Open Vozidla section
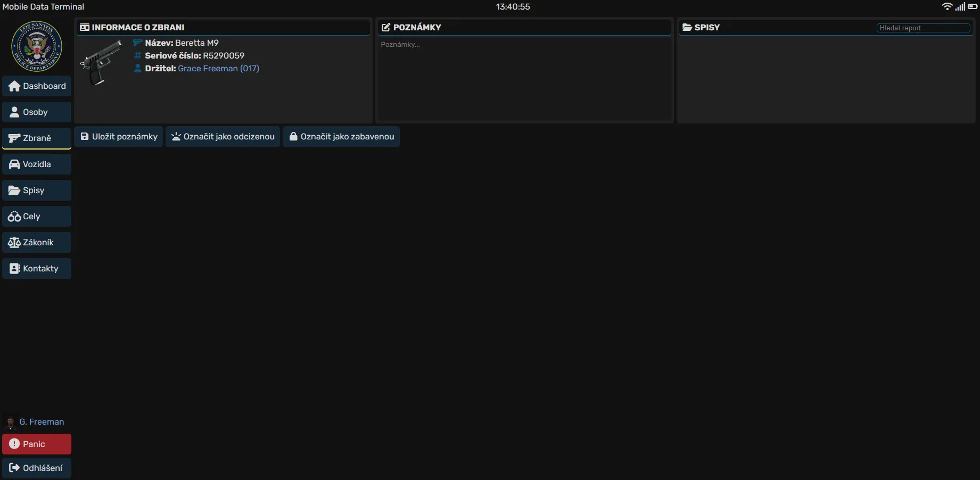The width and height of the screenshot is (980, 480). (37, 164)
